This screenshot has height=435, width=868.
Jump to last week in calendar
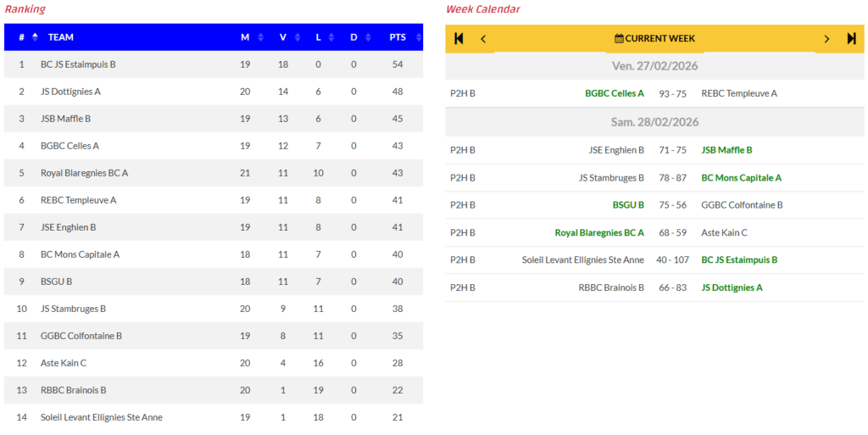(851, 38)
